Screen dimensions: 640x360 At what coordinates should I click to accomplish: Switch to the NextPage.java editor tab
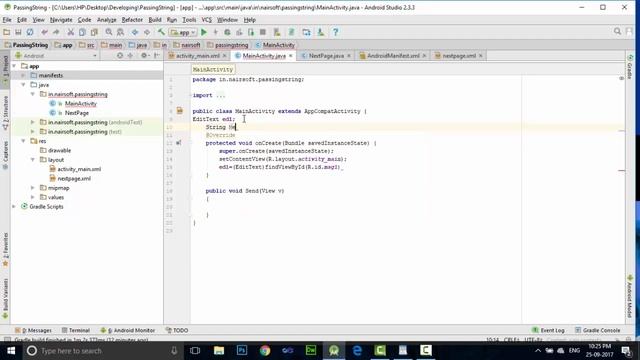[326, 56]
